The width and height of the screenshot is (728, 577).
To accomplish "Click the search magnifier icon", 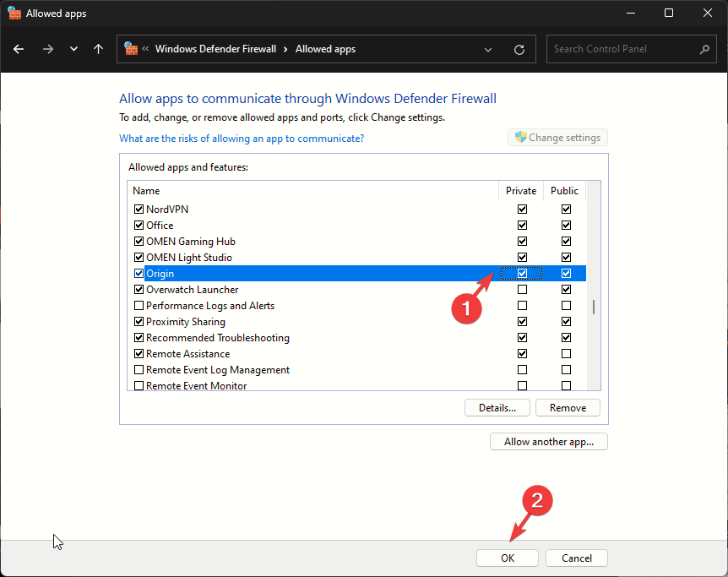I will 704,49.
